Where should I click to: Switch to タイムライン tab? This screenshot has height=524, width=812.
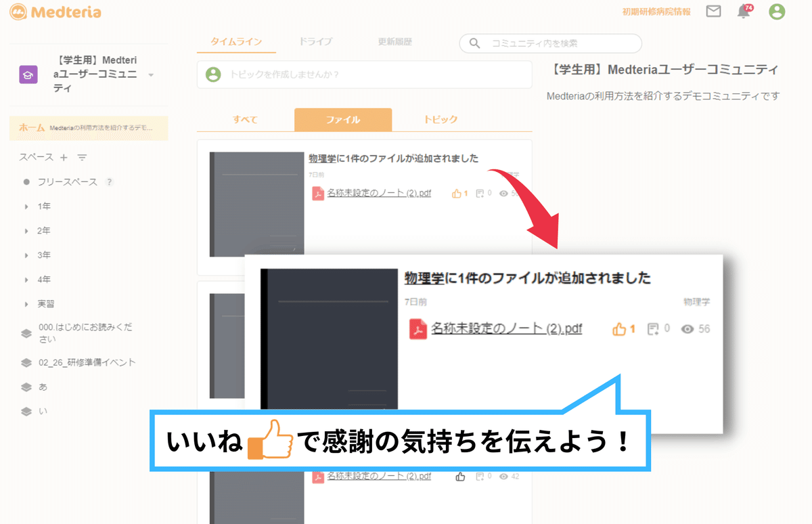click(x=236, y=42)
